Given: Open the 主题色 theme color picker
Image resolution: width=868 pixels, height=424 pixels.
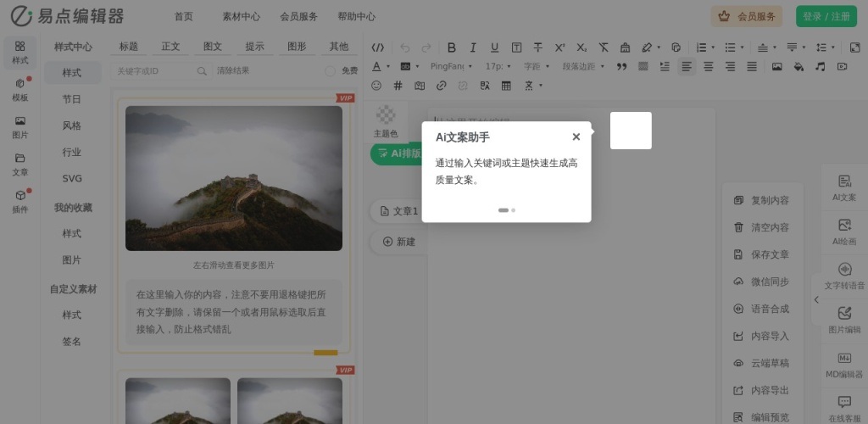Looking at the screenshot, I should [x=386, y=121].
